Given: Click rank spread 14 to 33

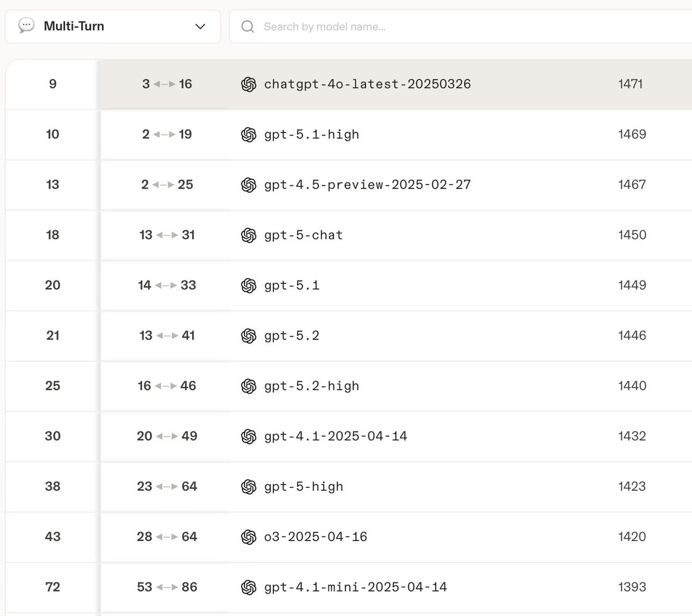Looking at the screenshot, I should point(167,285).
